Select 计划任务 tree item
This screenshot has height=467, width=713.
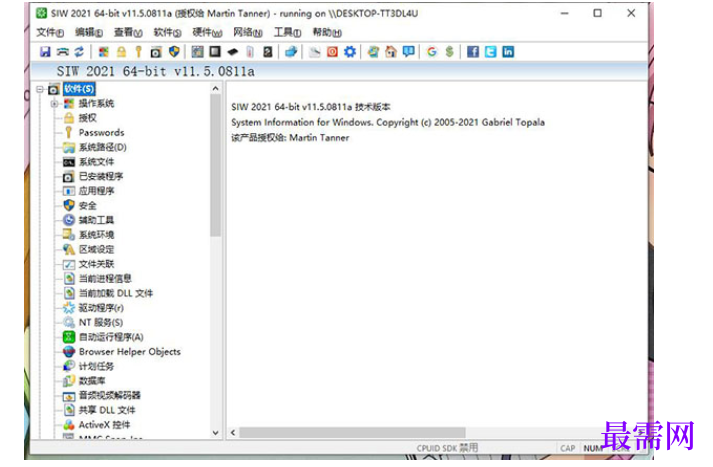(96, 366)
